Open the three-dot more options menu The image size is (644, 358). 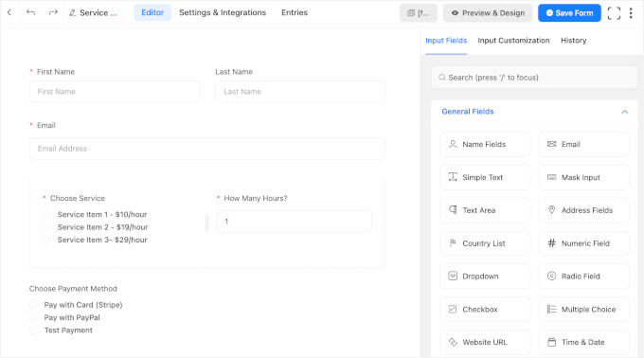click(631, 13)
